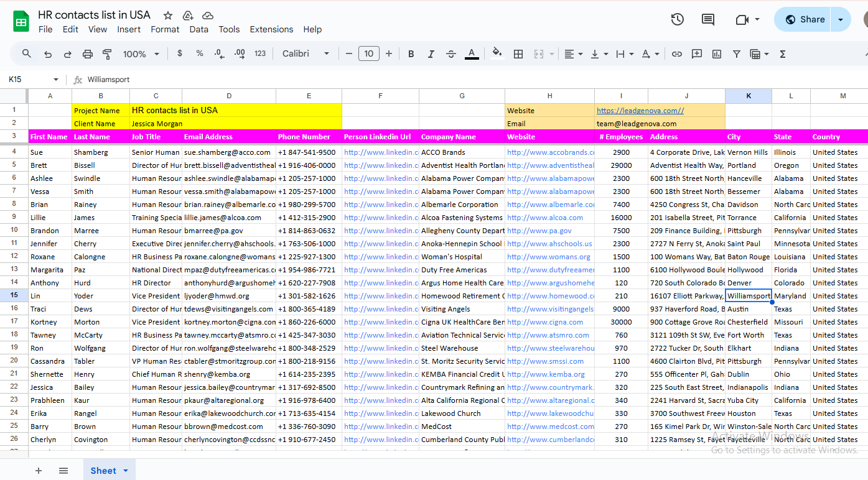This screenshot has width=868, height=480.
Task: Increase decimal places
Action: 240,54
